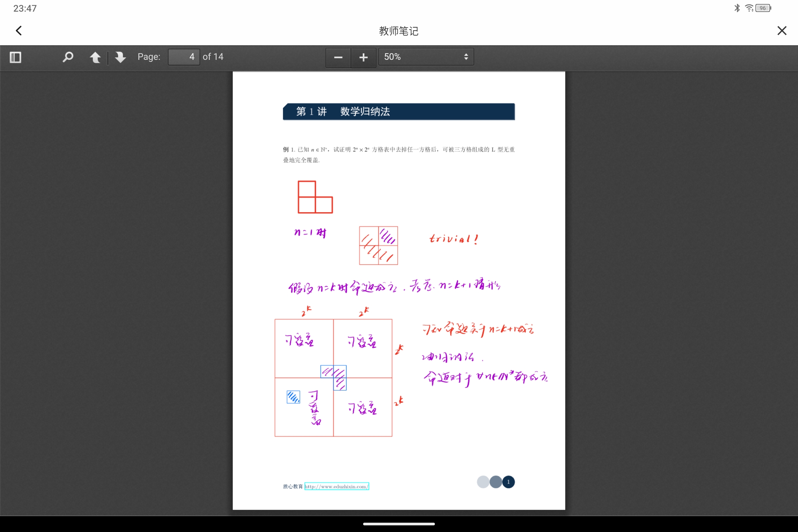Click the bottom home indicator bar
This screenshot has height=532, width=798.
399,524
